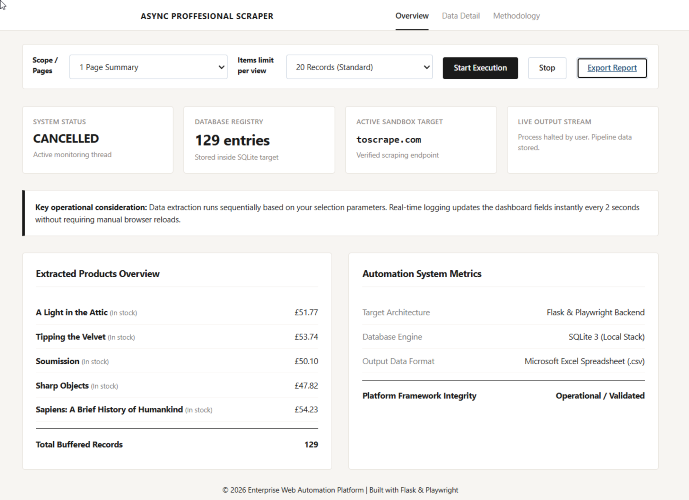The width and height of the screenshot is (689, 500).
Task: Click the Key operational consideration note
Action: [x=341, y=213]
